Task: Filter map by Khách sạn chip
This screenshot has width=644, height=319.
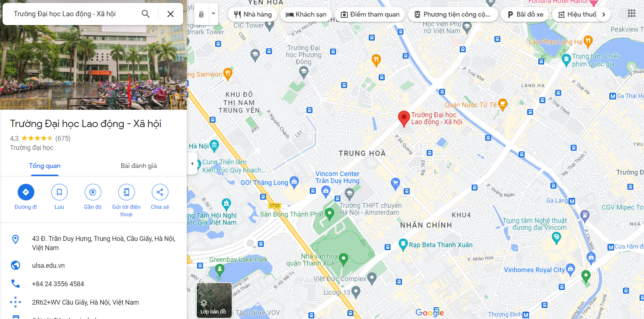Action: click(306, 14)
